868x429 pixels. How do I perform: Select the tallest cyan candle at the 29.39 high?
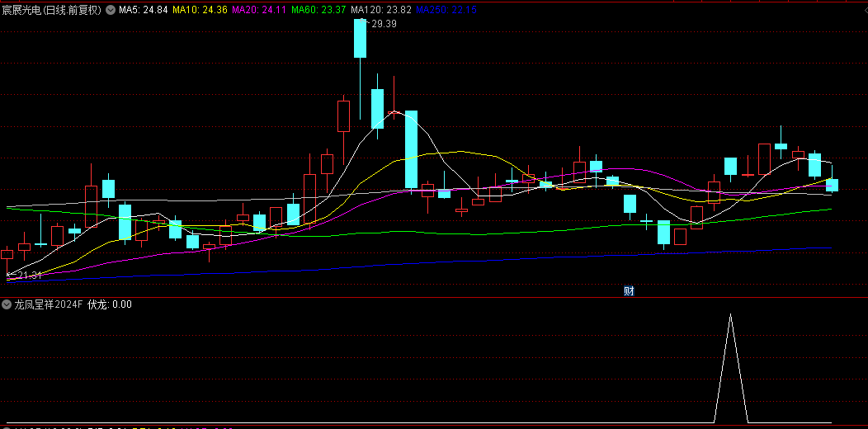361,38
